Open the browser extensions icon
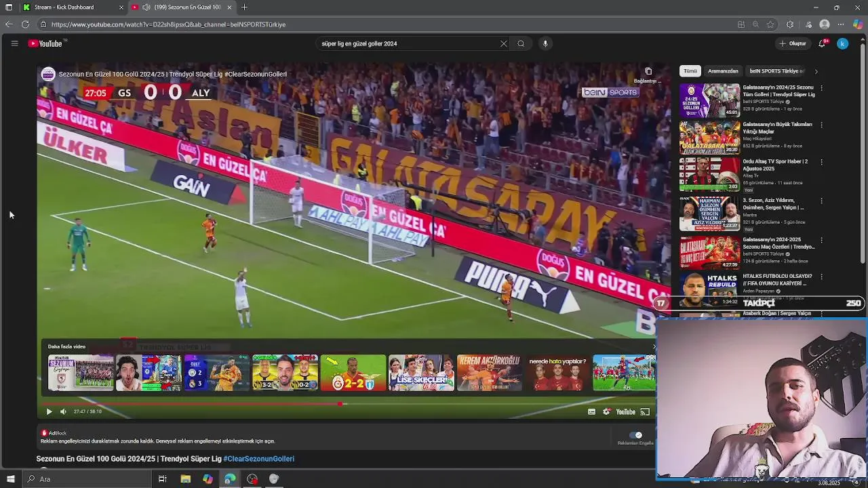Screen dimensions: 868x488 [790, 24]
